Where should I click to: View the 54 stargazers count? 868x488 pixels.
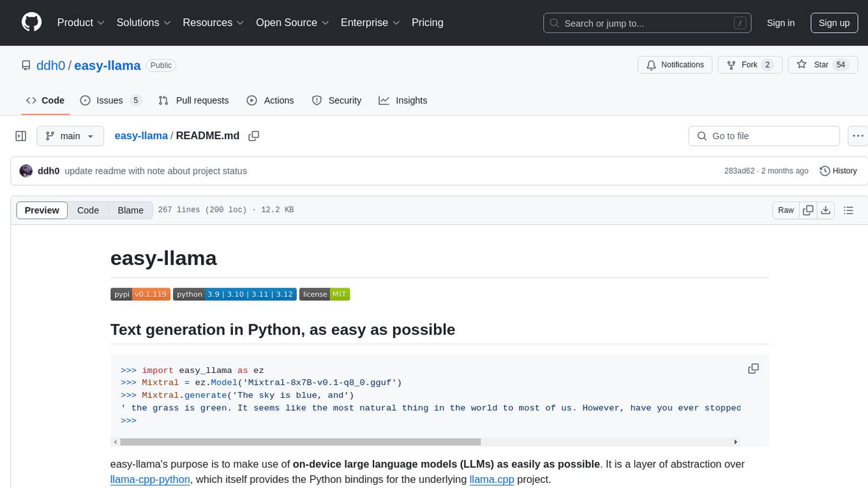pos(841,65)
